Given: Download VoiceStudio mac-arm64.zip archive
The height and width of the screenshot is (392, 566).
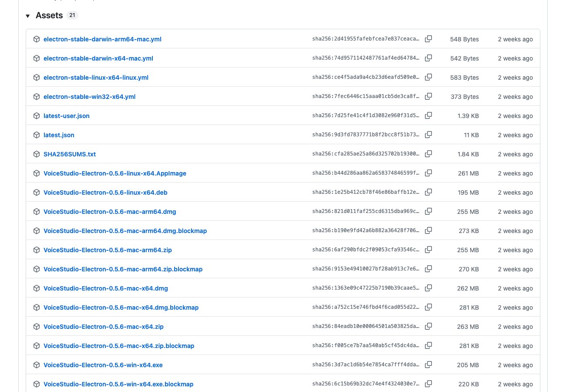Looking at the screenshot, I should tap(108, 250).
